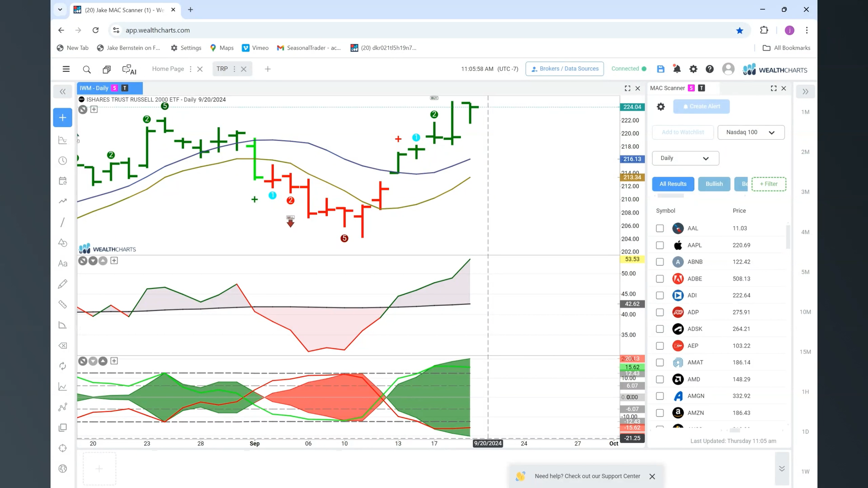Open the Daily timeframe dropdown
The height and width of the screenshot is (488, 868).
(685, 158)
